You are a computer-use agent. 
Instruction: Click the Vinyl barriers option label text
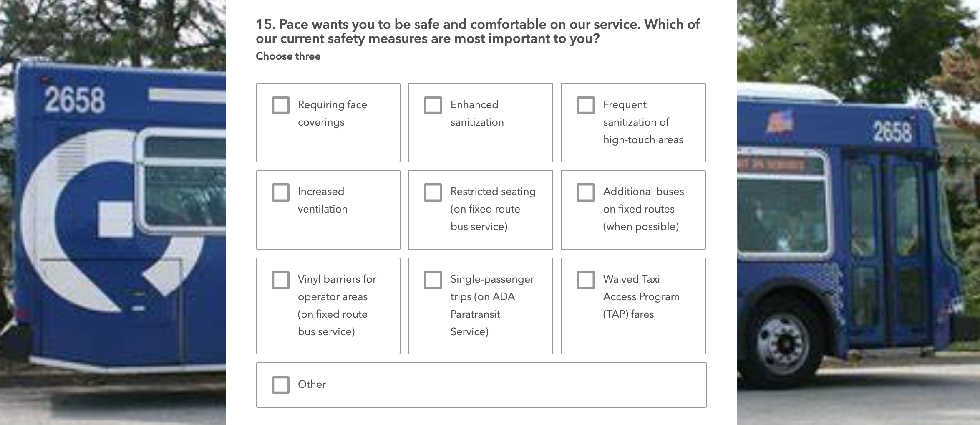pos(337,305)
